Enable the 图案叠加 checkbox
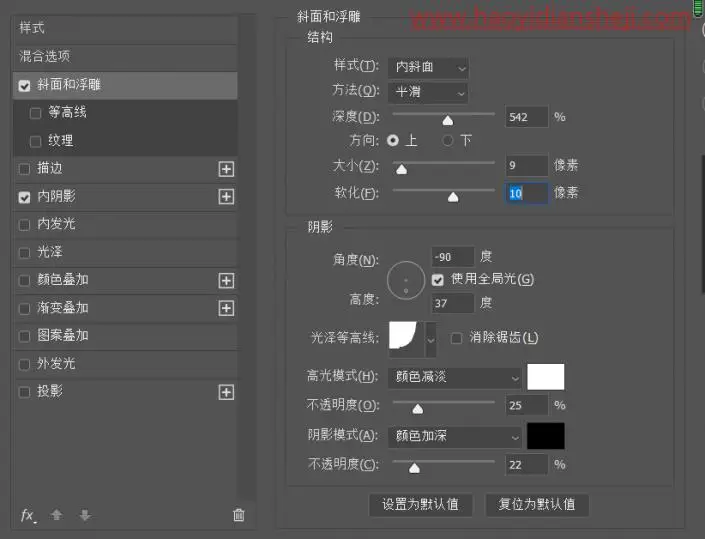The height and width of the screenshot is (539, 705). [24, 336]
